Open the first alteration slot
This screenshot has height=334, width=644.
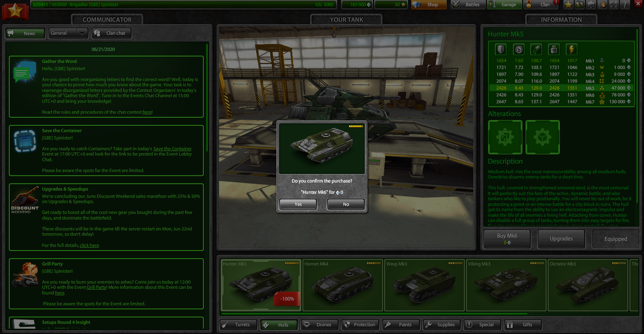click(505, 137)
